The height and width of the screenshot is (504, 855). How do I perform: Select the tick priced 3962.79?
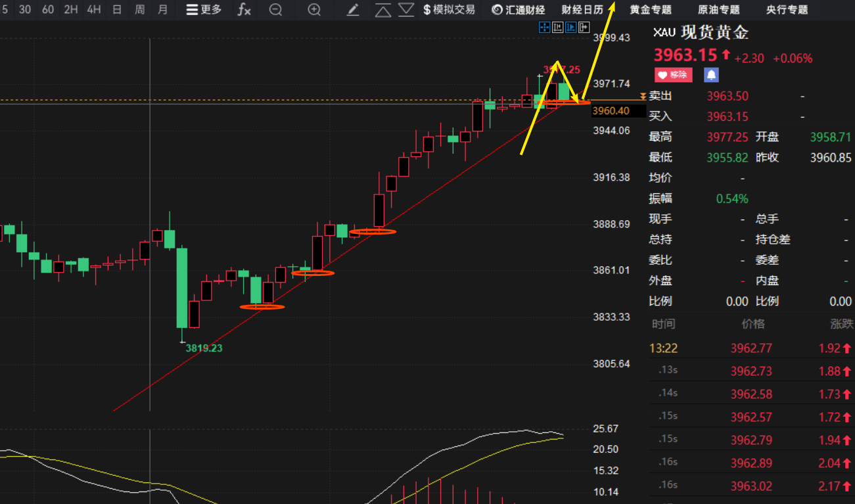pyautogui.click(x=752, y=440)
